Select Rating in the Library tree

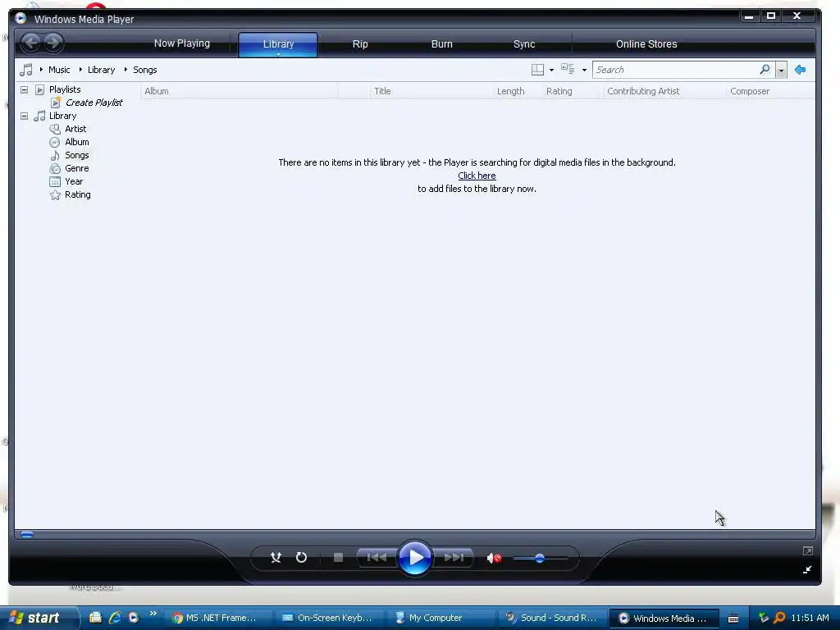pos(78,194)
